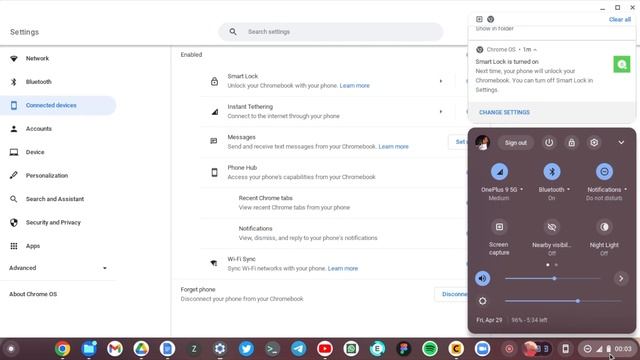Open Wi-Fi Sync Learn more link
640x360 pixels.
[342, 268]
